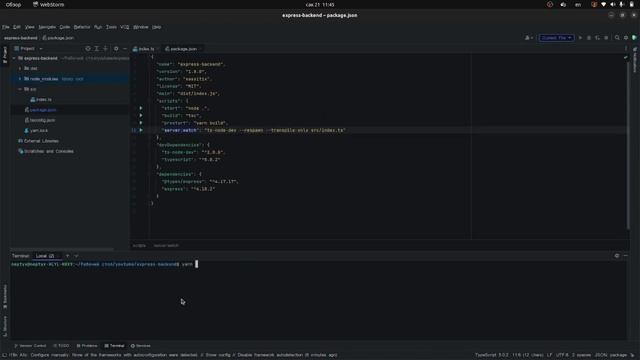640x360 pixels.
Task: Click the terminal command input line
Action: tap(318, 264)
